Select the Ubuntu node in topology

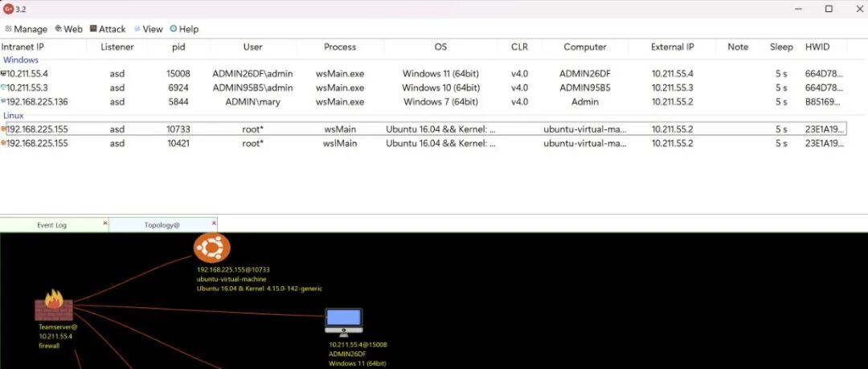pos(212,247)
